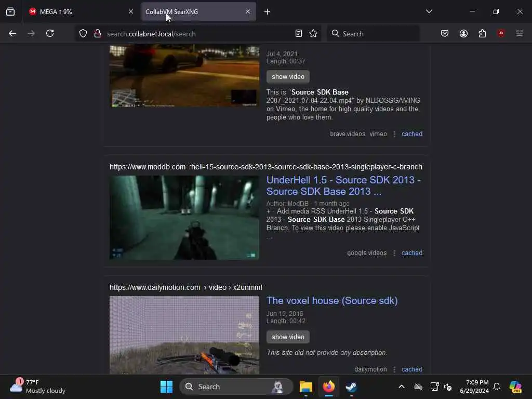Open cached link of UnderHell result

click(x=412, y=253)
